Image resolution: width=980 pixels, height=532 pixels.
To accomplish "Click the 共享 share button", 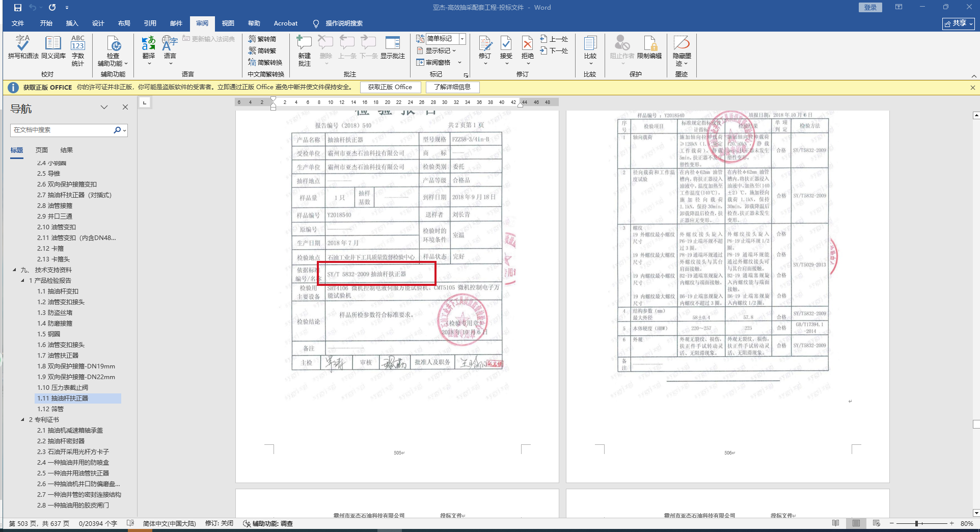I will click(x=958, y=23).
